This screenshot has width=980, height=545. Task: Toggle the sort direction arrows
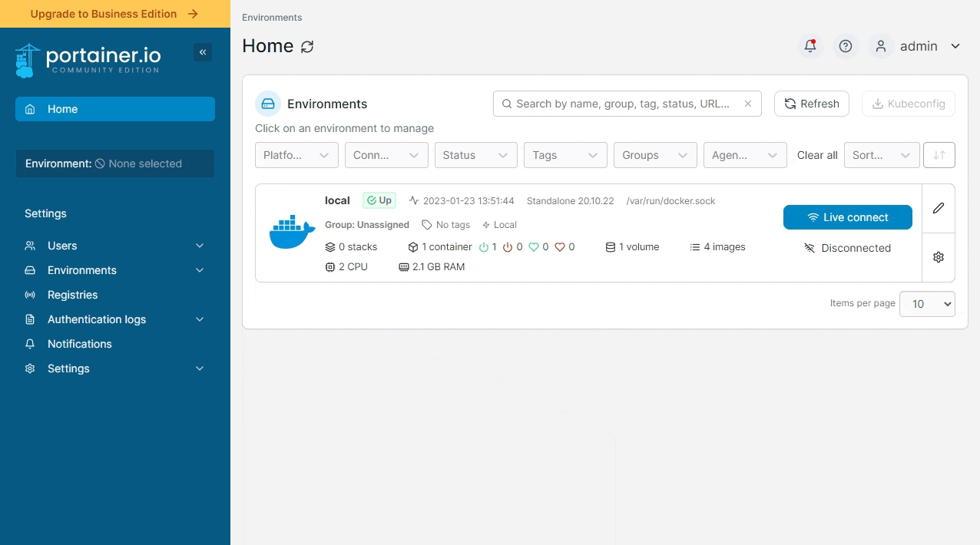click(x=939, y=154)
